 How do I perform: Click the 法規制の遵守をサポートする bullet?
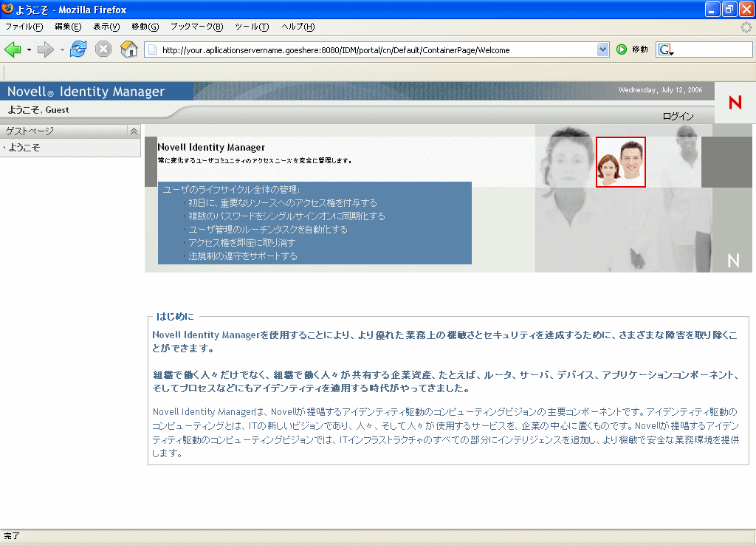coord(242,256)
